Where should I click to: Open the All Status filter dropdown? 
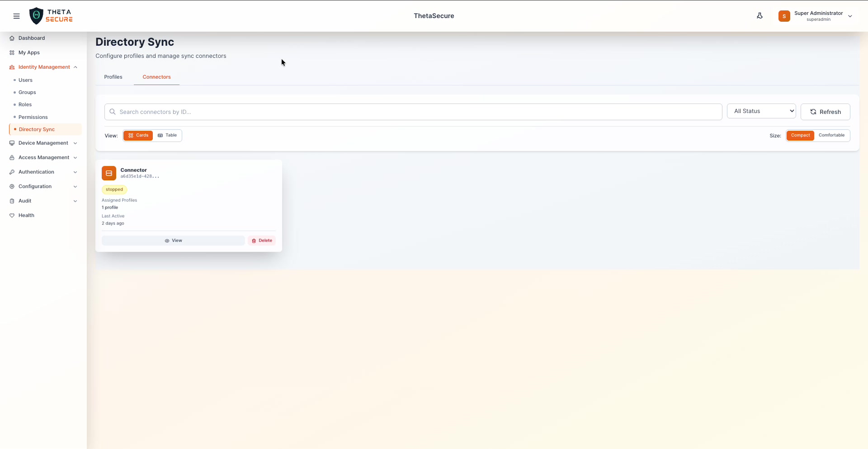click(761, 111)
